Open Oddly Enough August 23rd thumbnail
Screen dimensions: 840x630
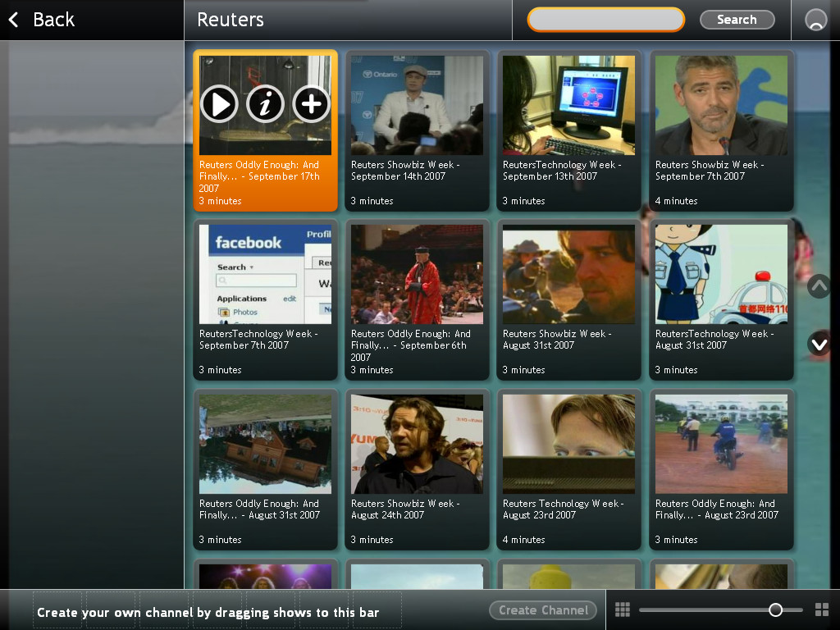721,444
